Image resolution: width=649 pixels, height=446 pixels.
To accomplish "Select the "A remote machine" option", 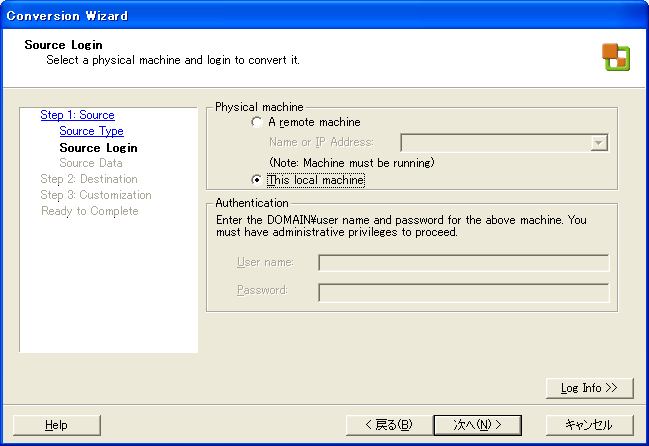I will [258, 122].
